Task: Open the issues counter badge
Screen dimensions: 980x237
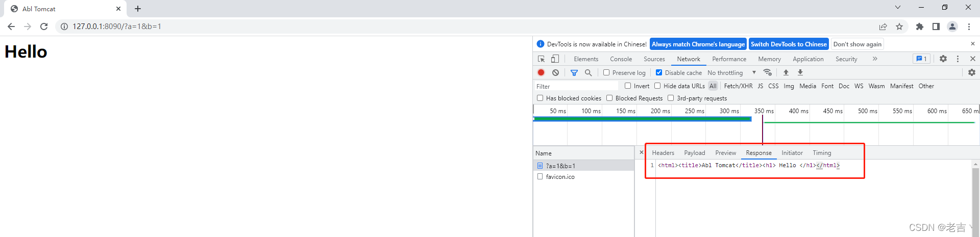Action: coord(921,59)
